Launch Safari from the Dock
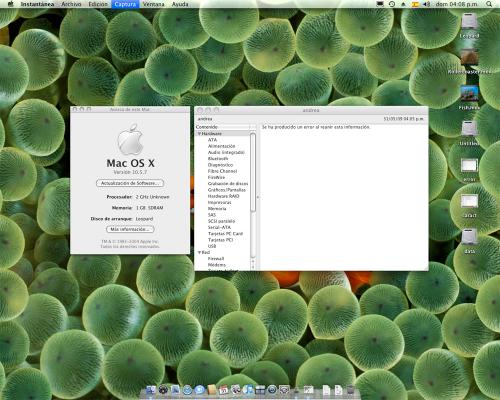Screen dimensions: 500x400 click(187, 390)
